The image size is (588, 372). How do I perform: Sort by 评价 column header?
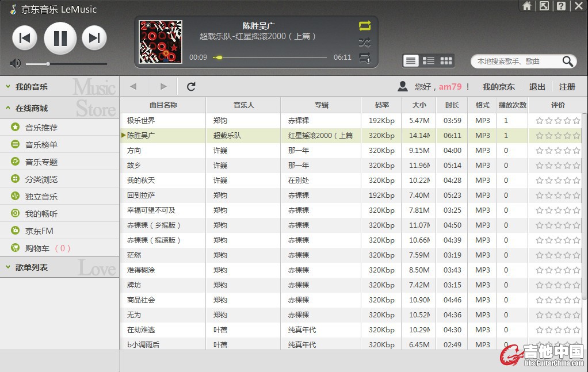558,105
